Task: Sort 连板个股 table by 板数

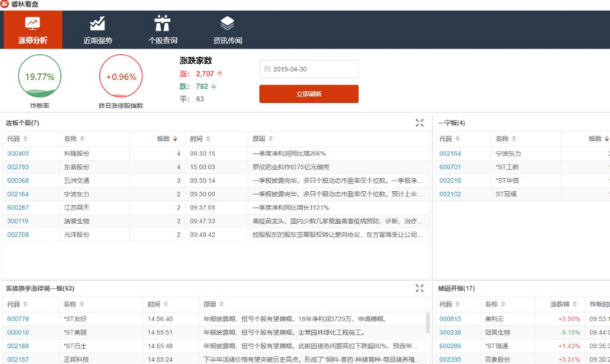Action: [x=175, y=139]
